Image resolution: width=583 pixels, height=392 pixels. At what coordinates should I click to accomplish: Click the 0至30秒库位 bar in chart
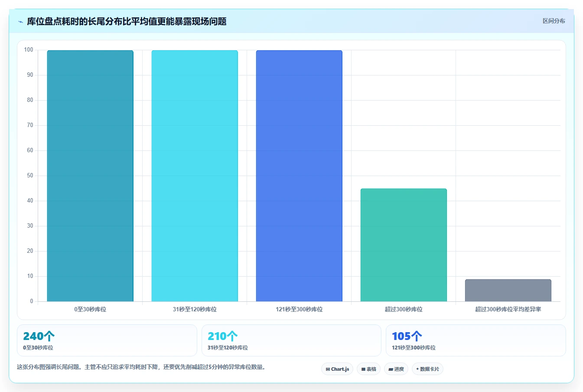(90, 176)
